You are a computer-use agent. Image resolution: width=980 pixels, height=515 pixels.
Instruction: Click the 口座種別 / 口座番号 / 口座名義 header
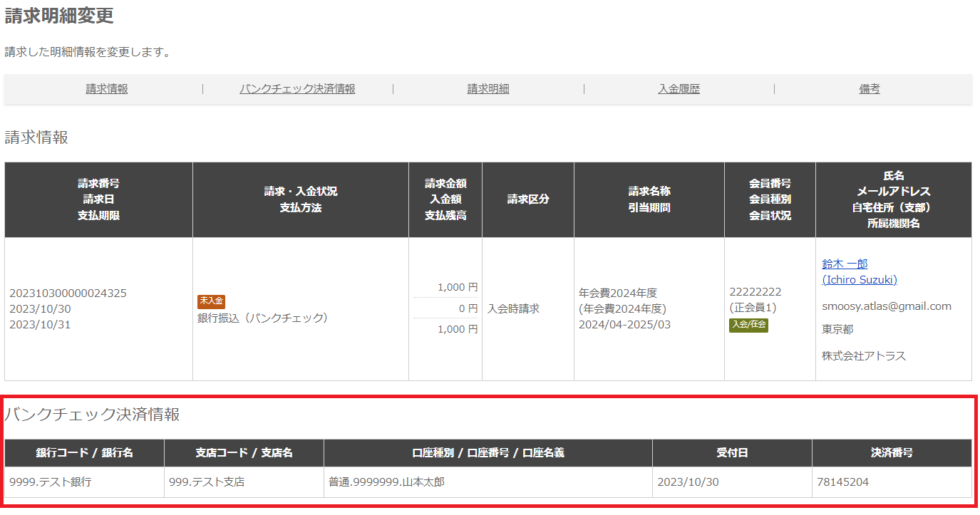point(488,453)
